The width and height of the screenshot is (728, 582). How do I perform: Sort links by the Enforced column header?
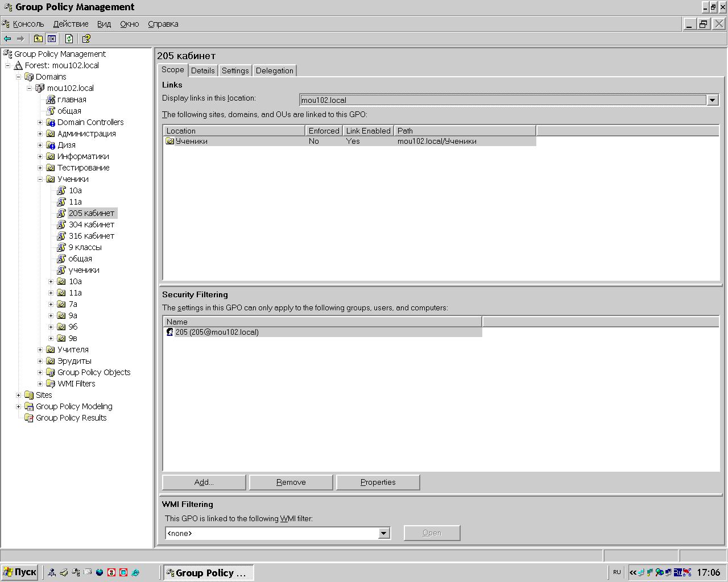(x=324, y=131)
